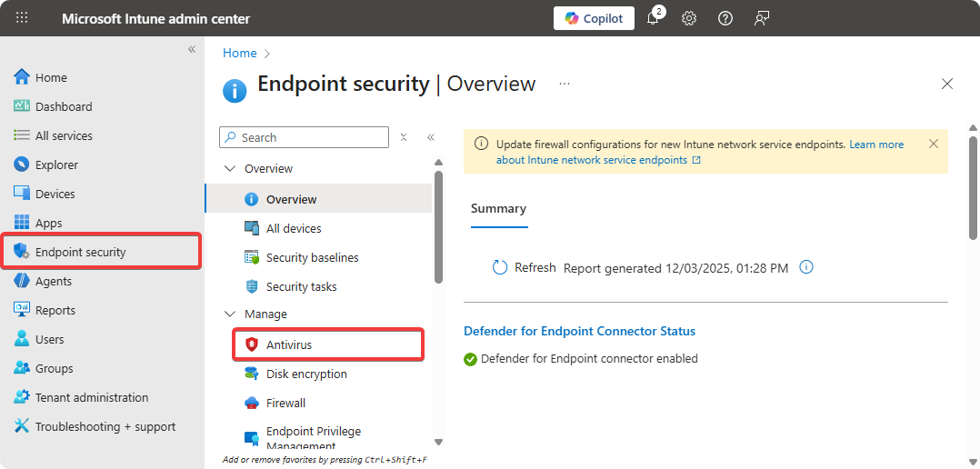Open the Copilot button
The height and width of the screenshot is (469, 980).
coord(594,18)
